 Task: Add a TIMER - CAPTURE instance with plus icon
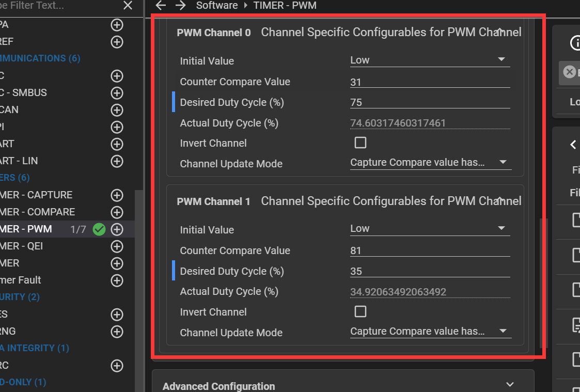pyautogui.click(x=117, y=195)
